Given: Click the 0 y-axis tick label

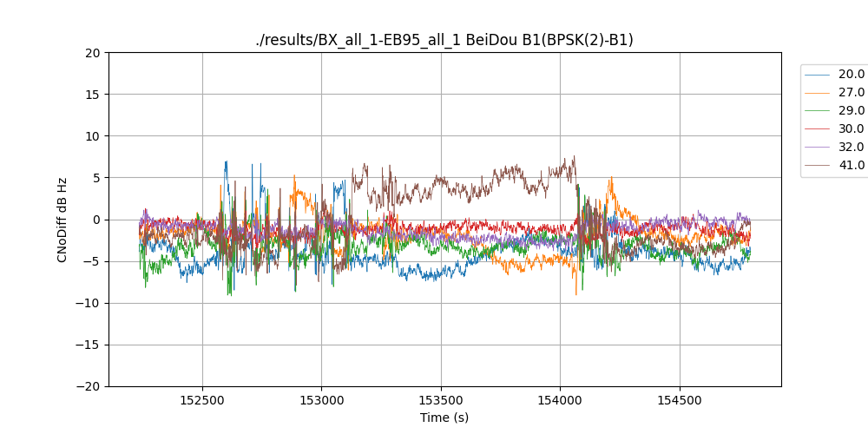Looking at the screenshot, I should coord(98,220).
